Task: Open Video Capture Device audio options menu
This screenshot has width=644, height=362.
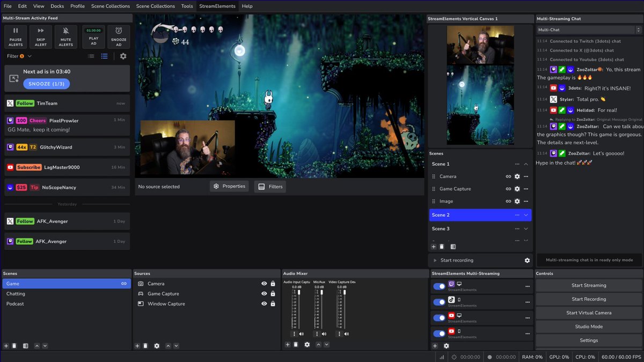Action: coord(339,334)
